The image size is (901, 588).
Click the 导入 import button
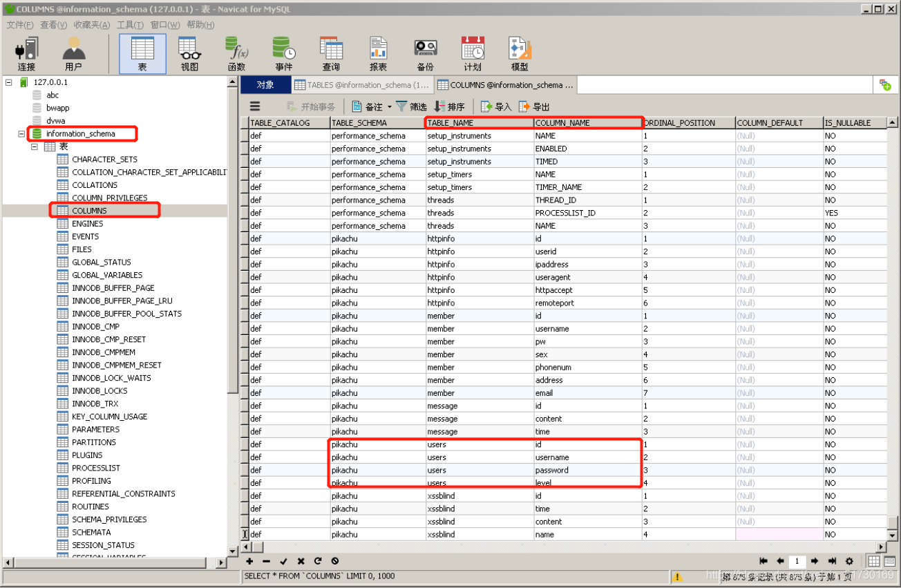point(496,106)
